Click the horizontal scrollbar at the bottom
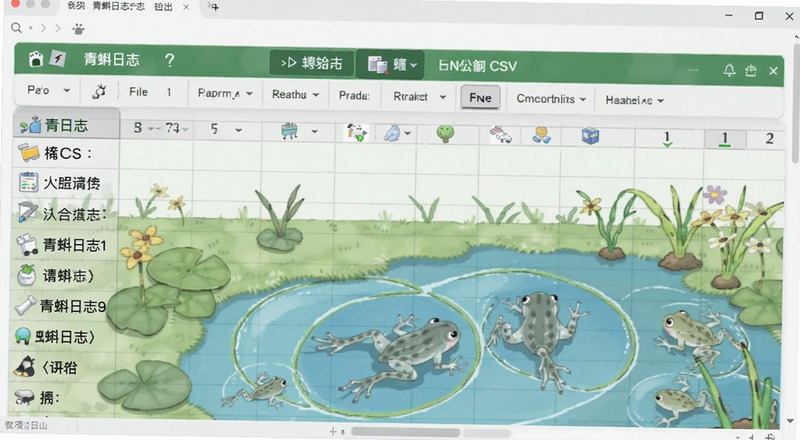This screenshot has height=440, width=800. (x=406, y=432)
